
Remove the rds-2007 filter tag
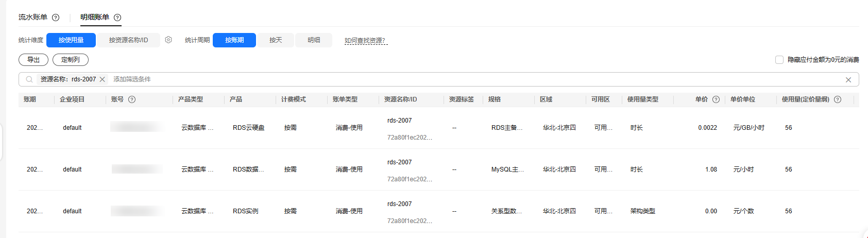click(103, 79)
